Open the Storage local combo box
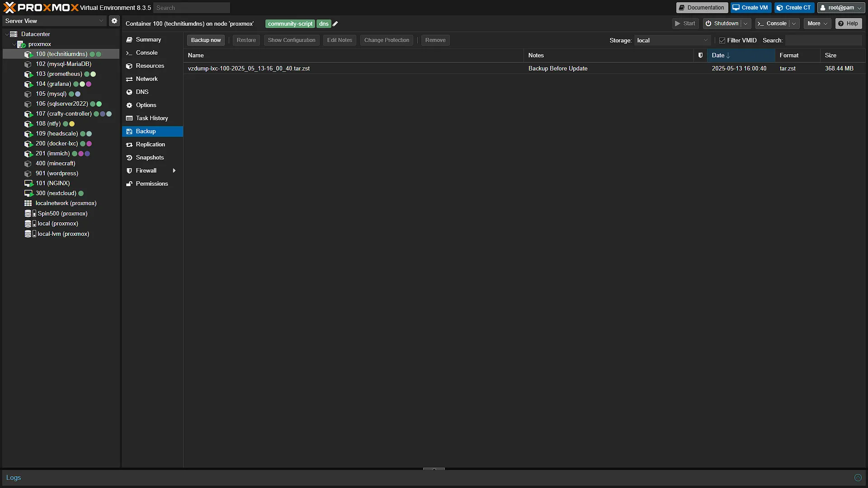This screenshot has height=488, width=868. click(x=672, y=41)
